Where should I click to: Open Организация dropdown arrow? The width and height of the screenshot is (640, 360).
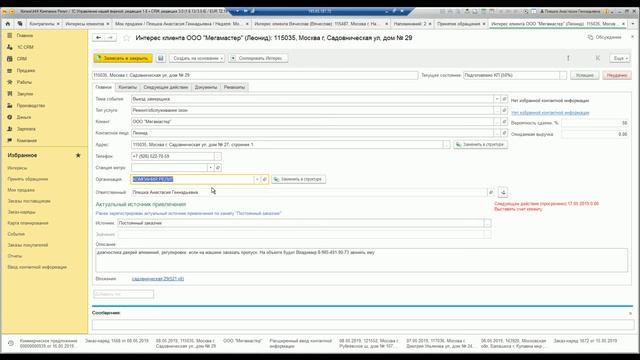257,179
